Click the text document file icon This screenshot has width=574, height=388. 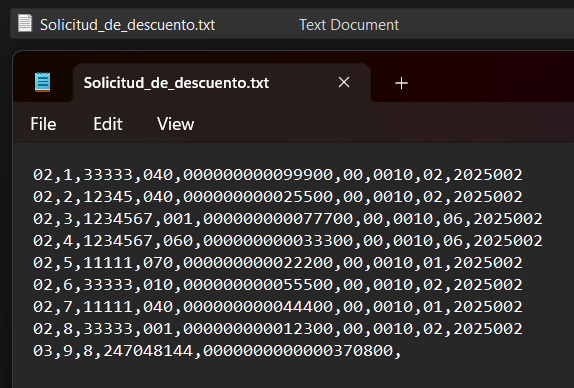click(x=25, y=23)
